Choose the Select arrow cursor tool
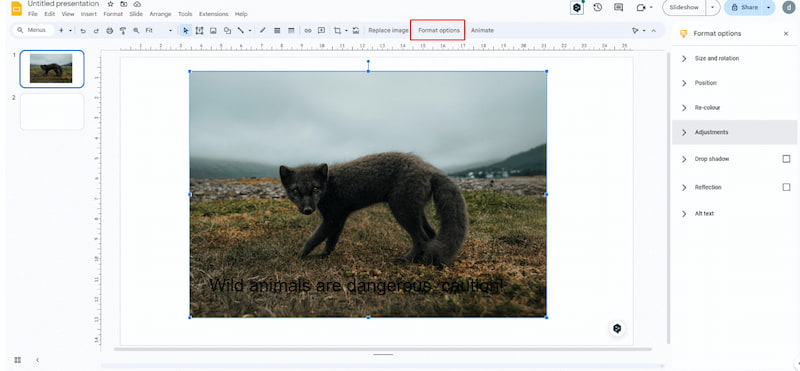This screenshot has height=371, width=800. pyautogui.click(x=186, y=31)
